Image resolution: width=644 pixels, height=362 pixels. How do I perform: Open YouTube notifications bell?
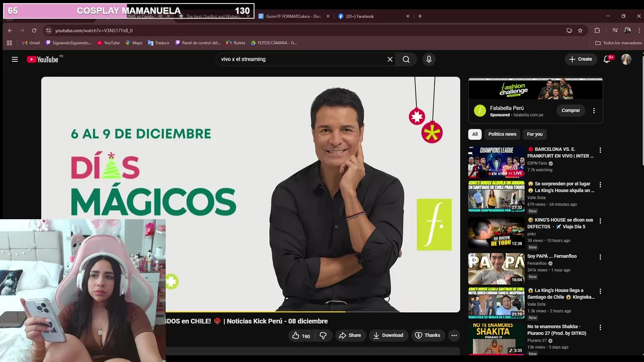click(607, 59)
